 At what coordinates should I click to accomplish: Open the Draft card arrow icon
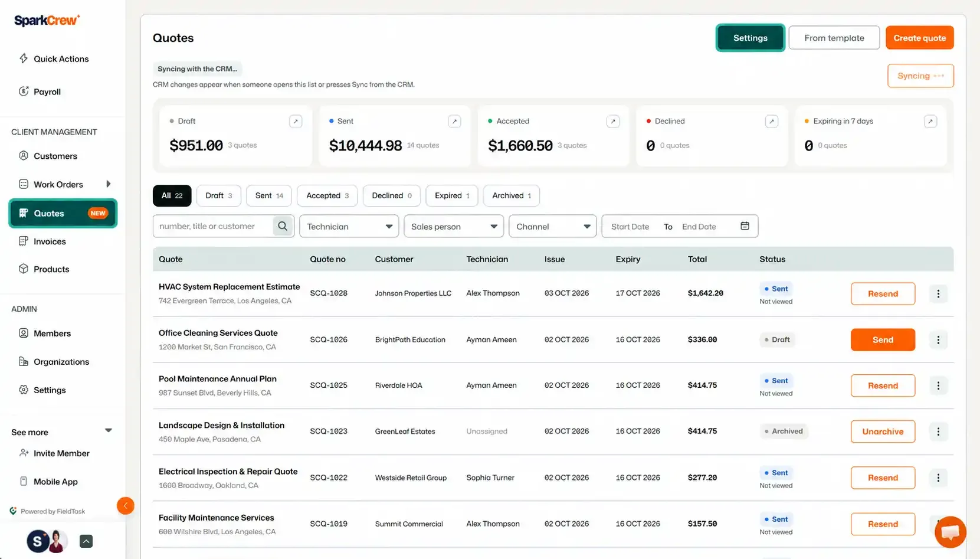[296, 121]
